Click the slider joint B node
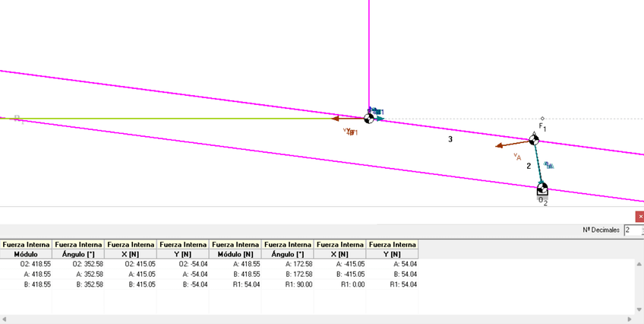 pyautogui.click(x=369, y=118)
